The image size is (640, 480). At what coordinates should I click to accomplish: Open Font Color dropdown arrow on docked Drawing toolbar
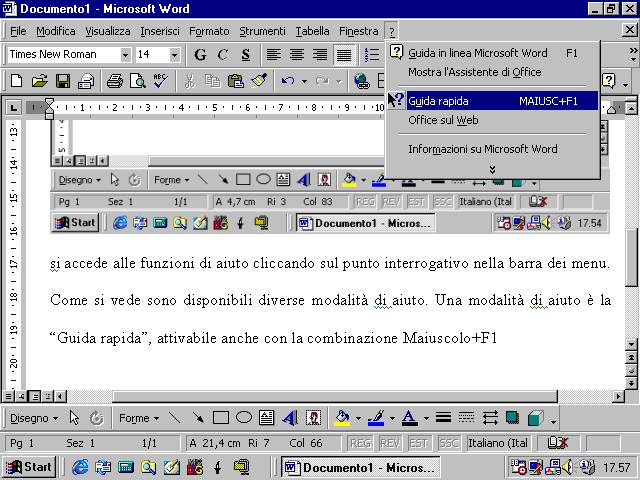426,418
